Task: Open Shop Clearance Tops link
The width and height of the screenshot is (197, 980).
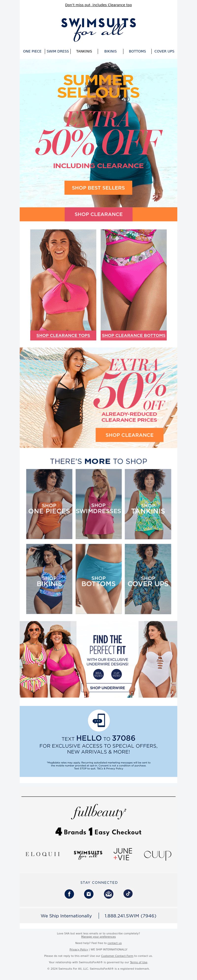Action: 63,335
